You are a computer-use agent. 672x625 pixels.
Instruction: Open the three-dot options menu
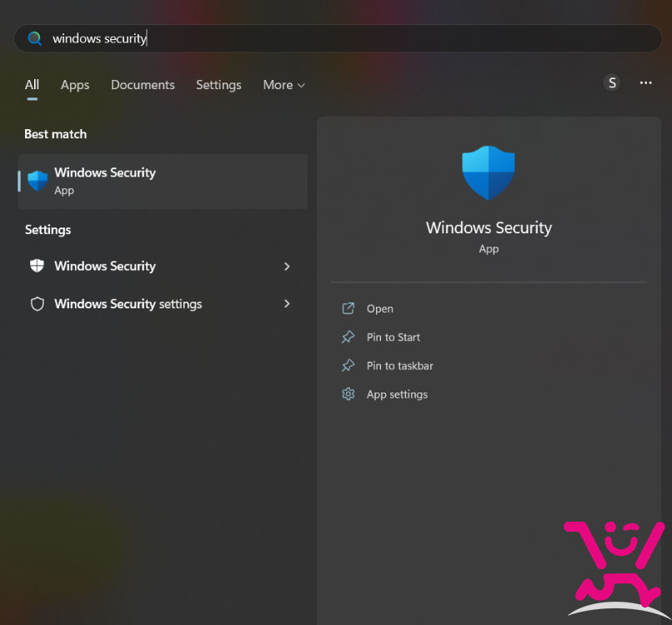tap(645, 82)
